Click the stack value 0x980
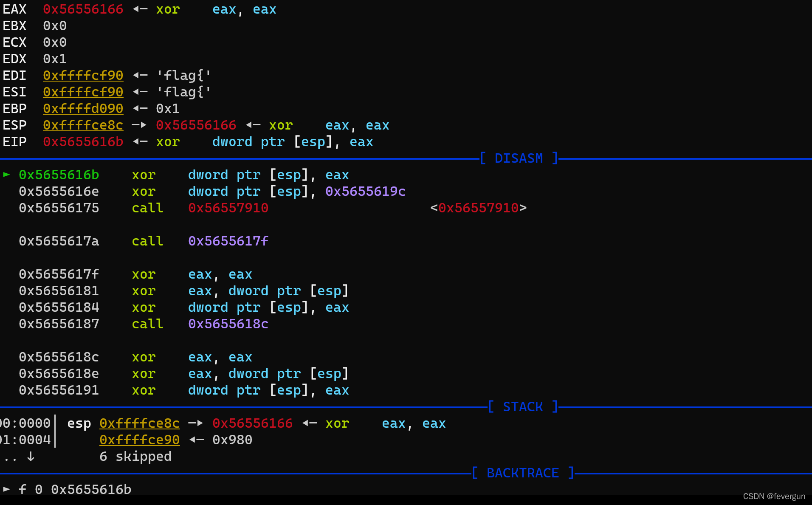 point(232,440)
